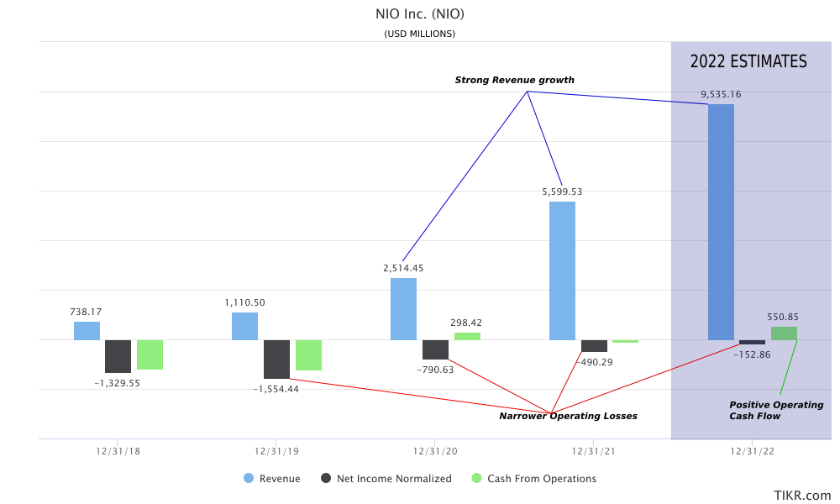This screenshot has width=840, height=504.
Task: Click the green Cash From Operations legend dot
Action: (x=476, y=478)
